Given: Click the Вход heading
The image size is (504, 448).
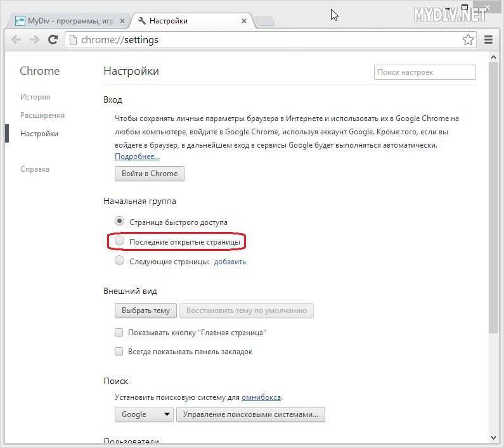Looking at the screenshot, I should (x=113, y=100).
